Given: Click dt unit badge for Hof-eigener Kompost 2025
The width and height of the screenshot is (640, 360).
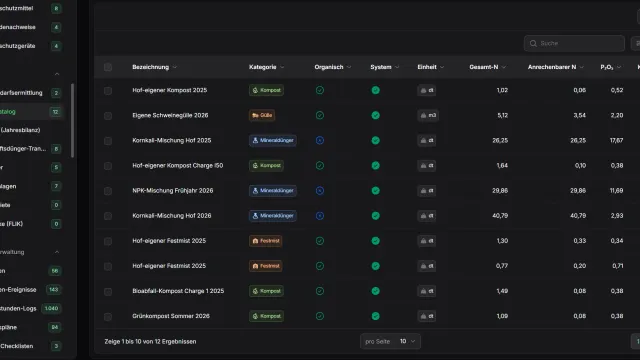Looking at the screenshot, I should 427,90.
